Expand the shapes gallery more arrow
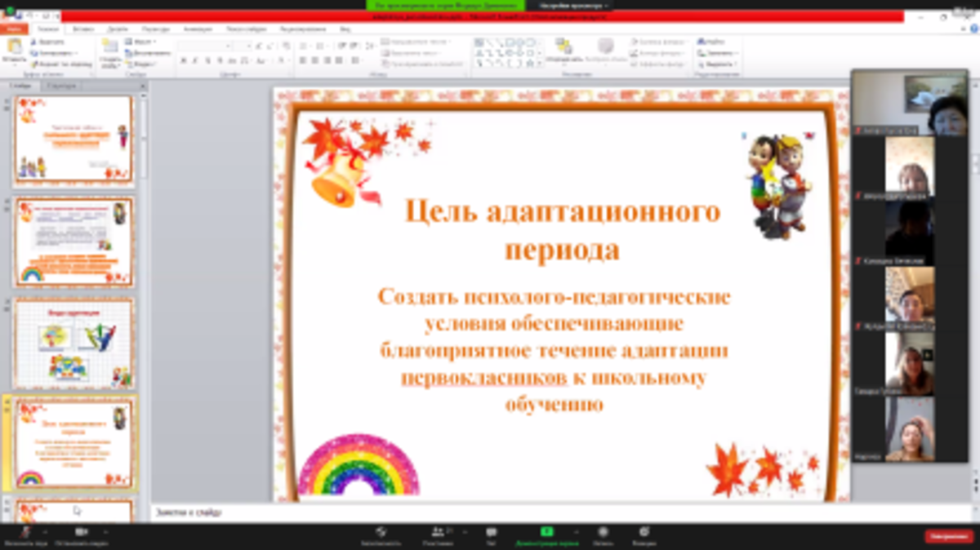This screenshot has width=980, height=550. pos(540,63)
